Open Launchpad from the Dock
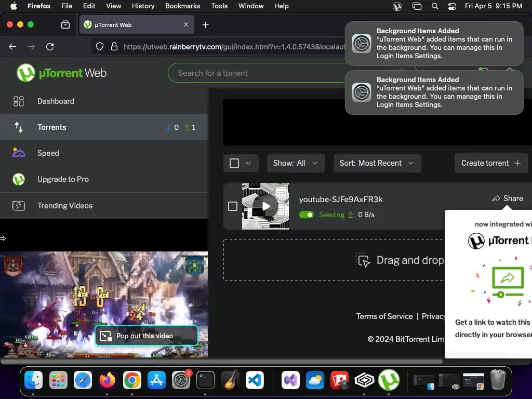532x399 pixels. [x=58, y=380]
